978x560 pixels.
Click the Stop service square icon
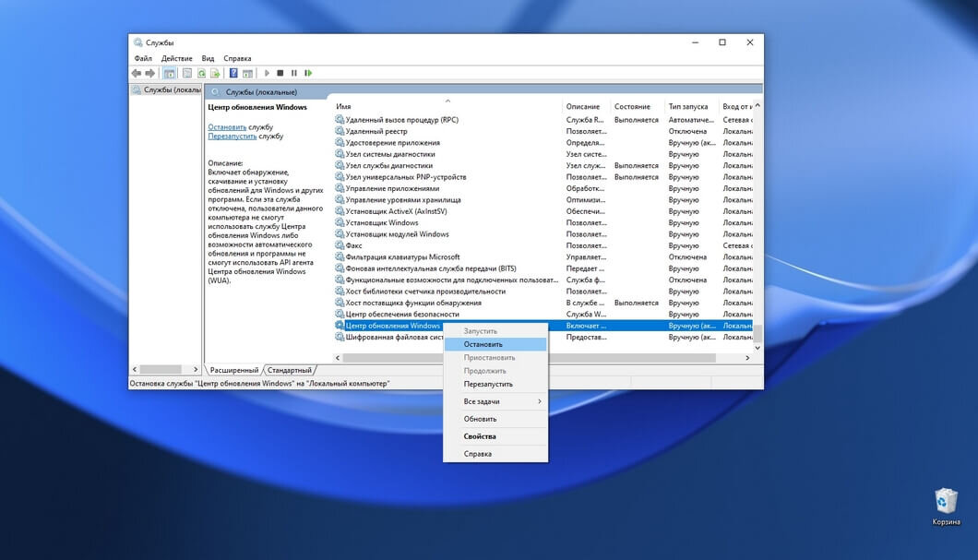tap(280, 73)
